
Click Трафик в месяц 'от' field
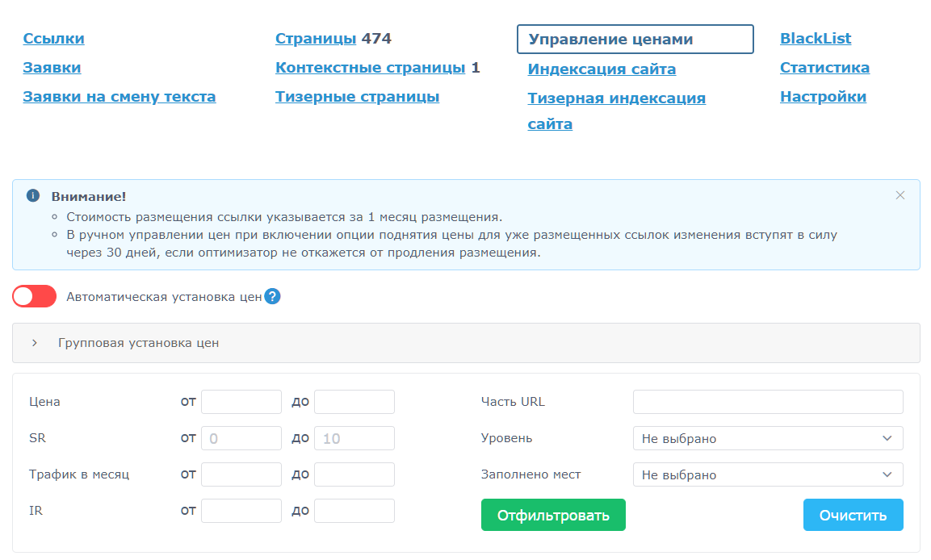coord(241,474)
